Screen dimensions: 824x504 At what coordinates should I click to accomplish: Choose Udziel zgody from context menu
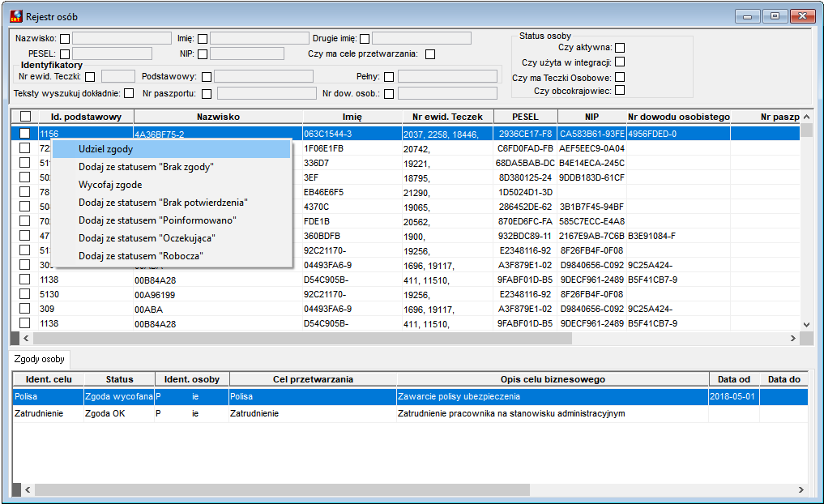click(x=171, y=149)
